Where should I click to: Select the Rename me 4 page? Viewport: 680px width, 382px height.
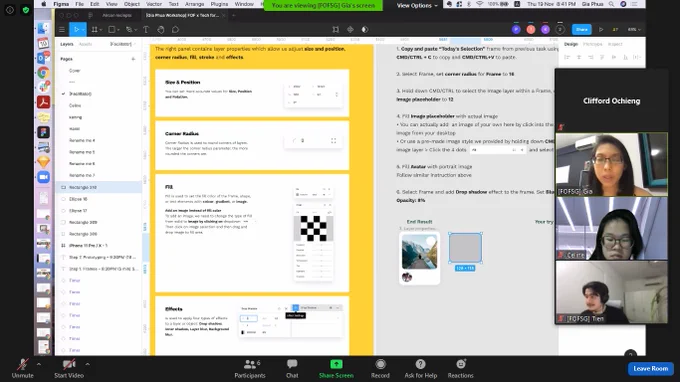point(82,140)
